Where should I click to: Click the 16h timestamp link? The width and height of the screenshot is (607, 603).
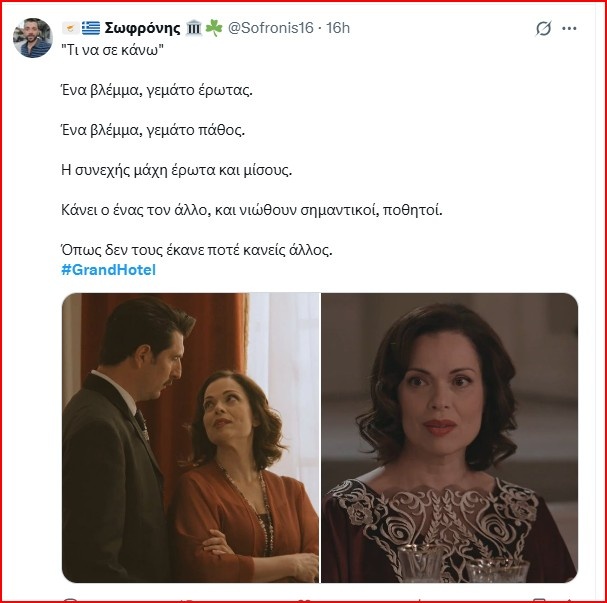[335, 28]
